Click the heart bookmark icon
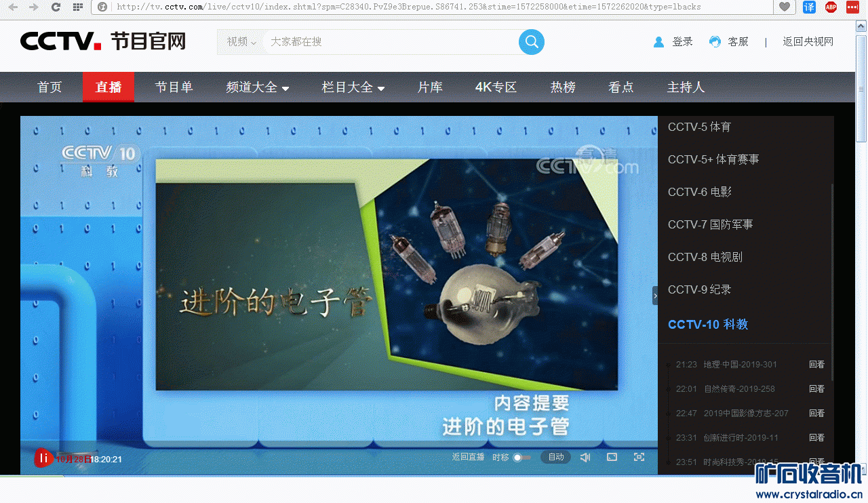The image size is (868, 503). coord(785,7)
